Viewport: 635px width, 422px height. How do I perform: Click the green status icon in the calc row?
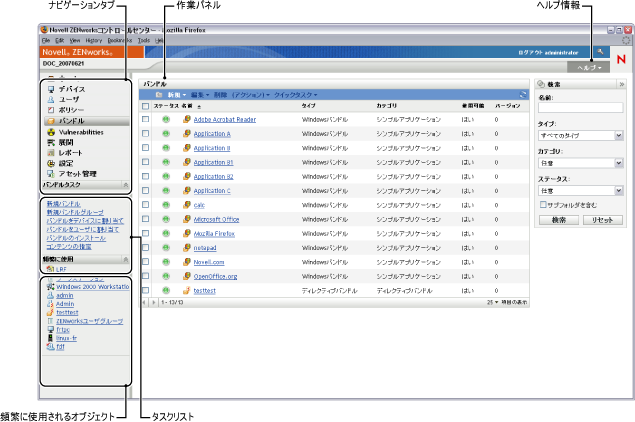tap(166, 205)
